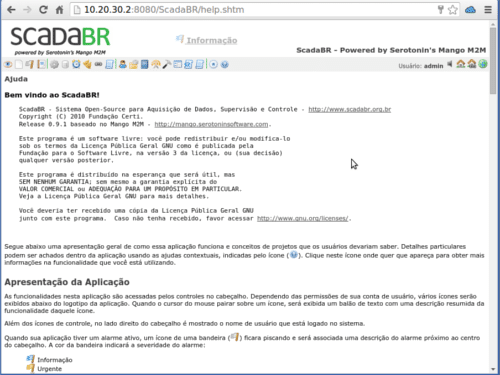Image resolution: width=500 pixels, height=375 pixels.
Task: Open SQL scroll icon before logout
Action: [199, 64]
